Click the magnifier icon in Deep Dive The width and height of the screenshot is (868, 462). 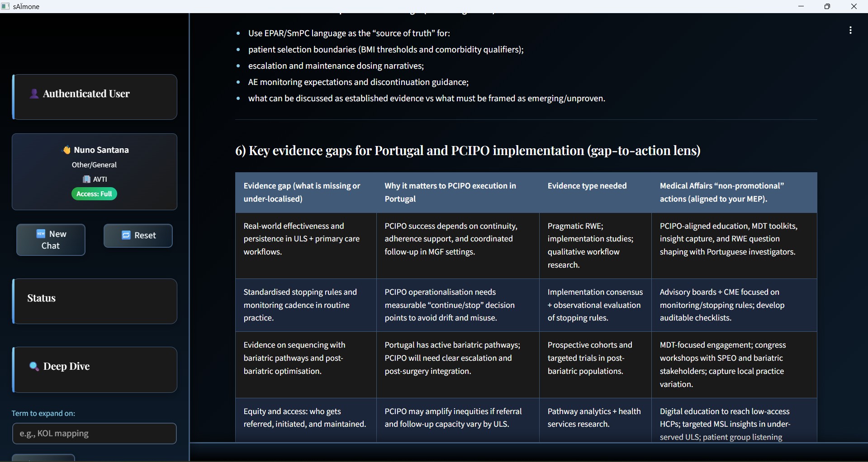pos(34,366)
